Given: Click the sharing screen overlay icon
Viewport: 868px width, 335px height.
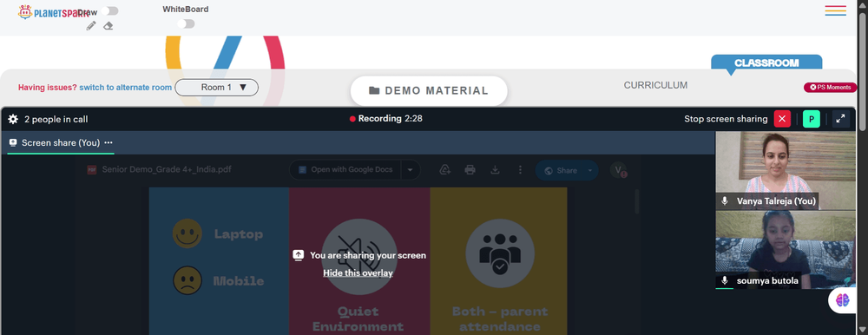Looking at the screenshot, I should [298, 255].
